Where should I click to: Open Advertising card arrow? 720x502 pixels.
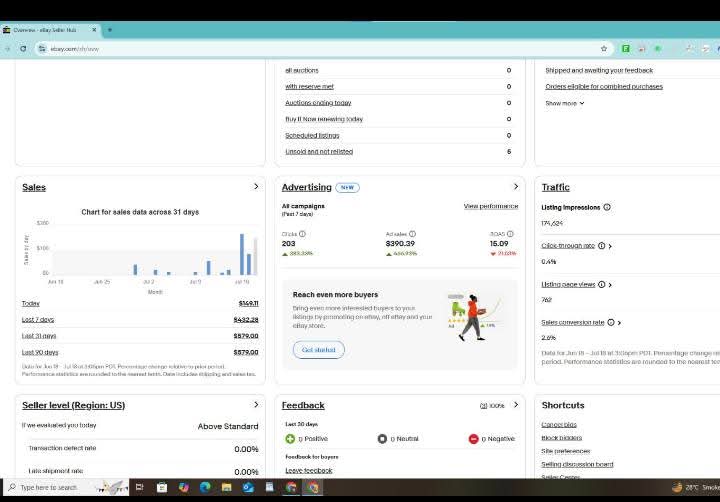pyautogui.click(x=516, y=186)
